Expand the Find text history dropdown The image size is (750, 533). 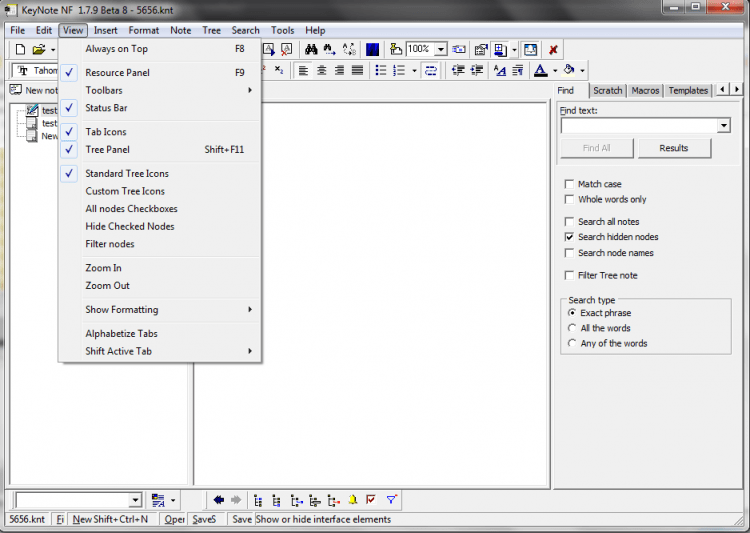(724, 126)
